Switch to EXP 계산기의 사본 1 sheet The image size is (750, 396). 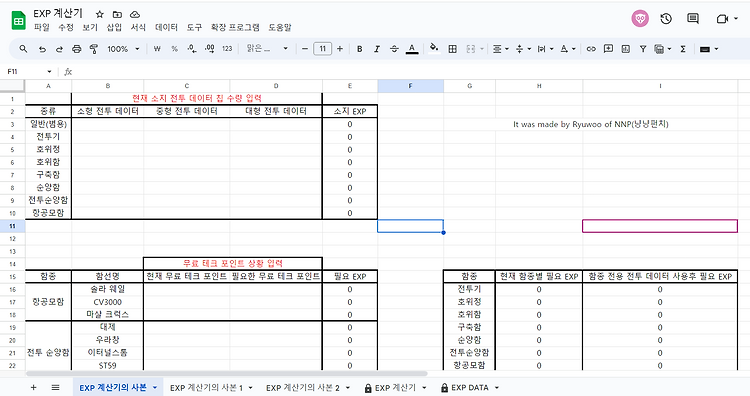tap(206, 387)
